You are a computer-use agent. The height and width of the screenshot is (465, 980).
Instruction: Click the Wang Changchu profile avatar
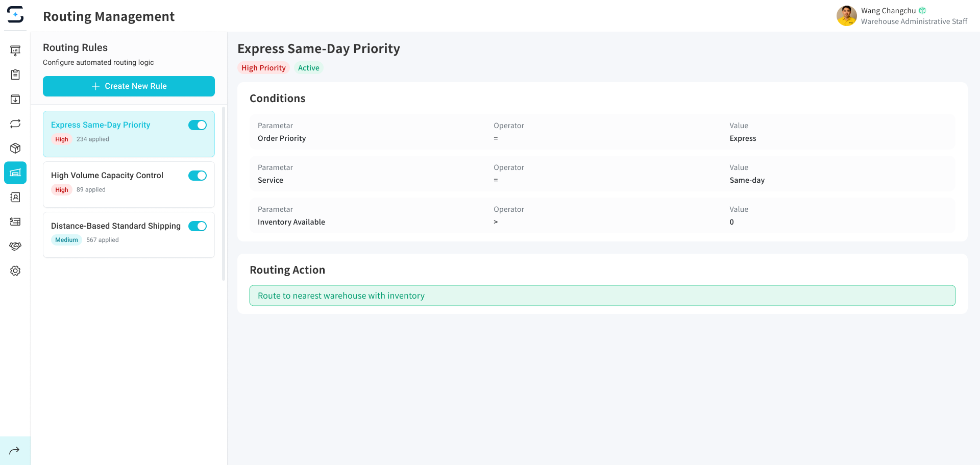point(846,16)
